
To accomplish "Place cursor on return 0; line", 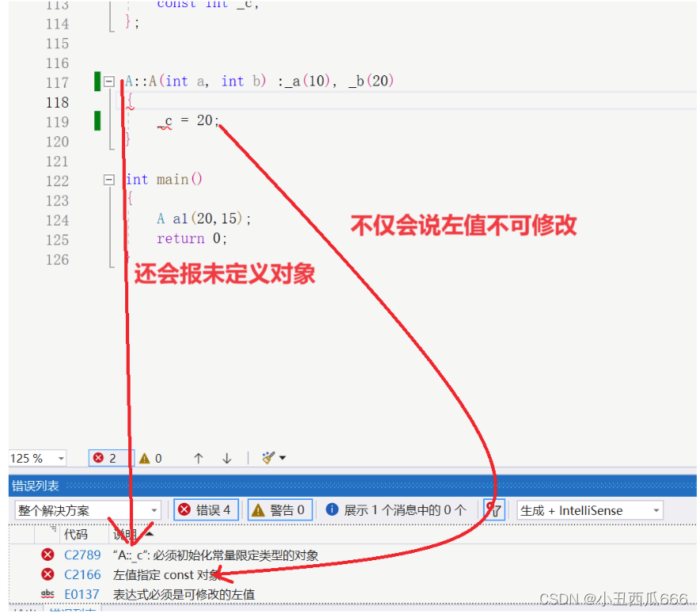I will tap(192, 238).
